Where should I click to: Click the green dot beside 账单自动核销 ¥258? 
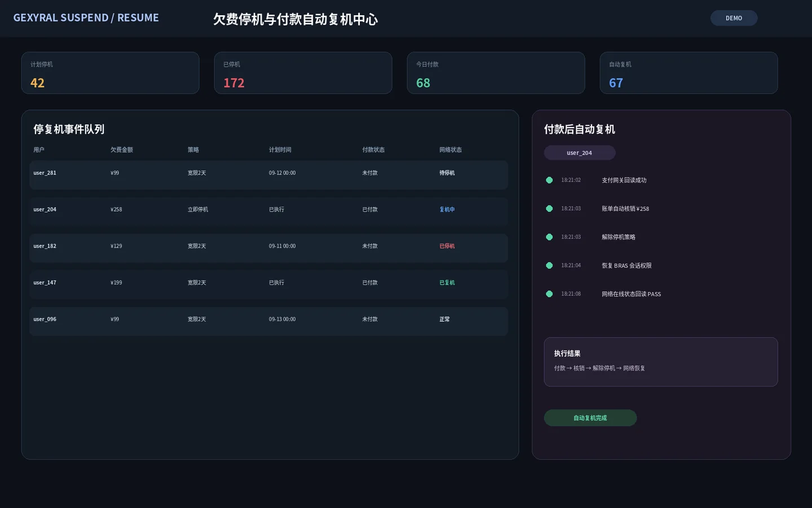click(549, 208)
